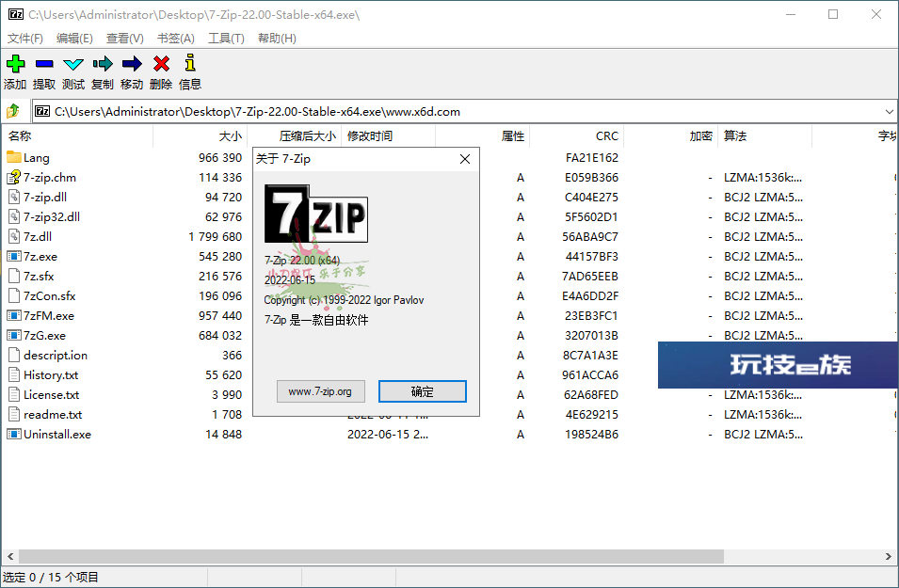
Task: Click CRC value E059B366
Action: tap(592, 178)
